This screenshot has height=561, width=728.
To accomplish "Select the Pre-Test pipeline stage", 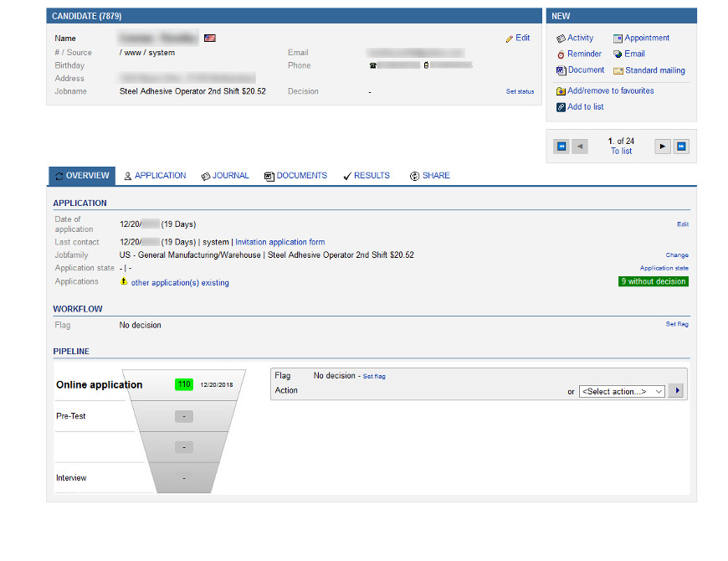I will (x=71, y=417).
